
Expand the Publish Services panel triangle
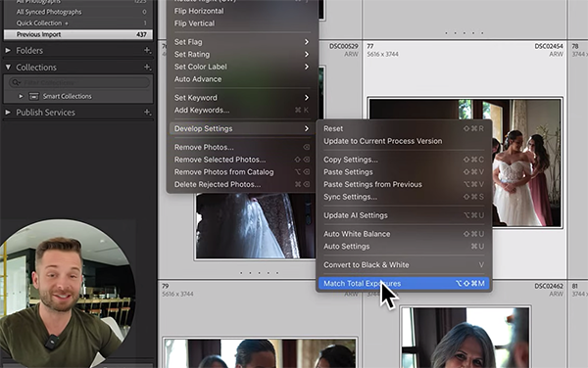click(x=8, y=112)
